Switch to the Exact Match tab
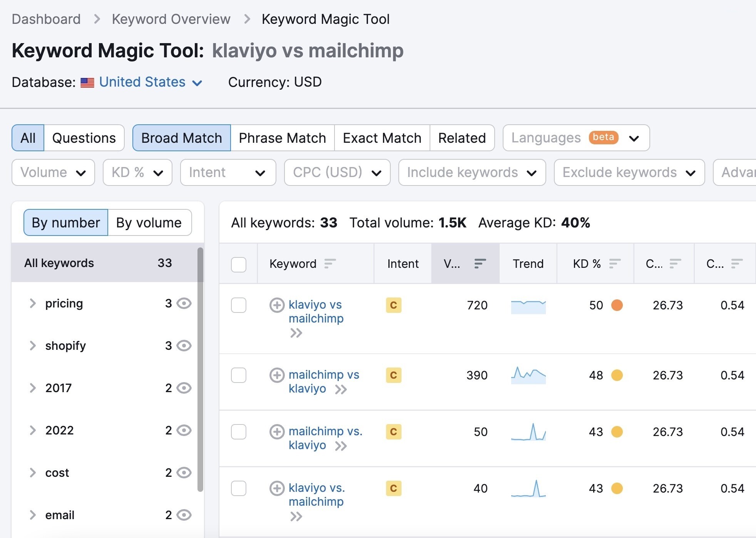 coord(382,138)
